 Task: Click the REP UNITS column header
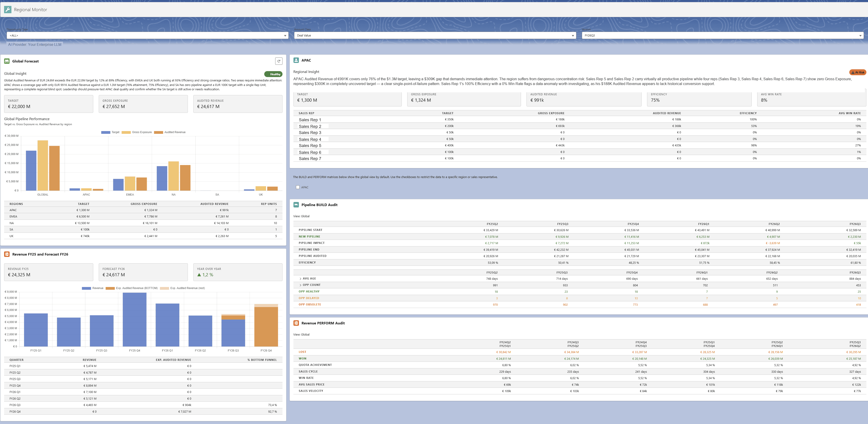269,204
